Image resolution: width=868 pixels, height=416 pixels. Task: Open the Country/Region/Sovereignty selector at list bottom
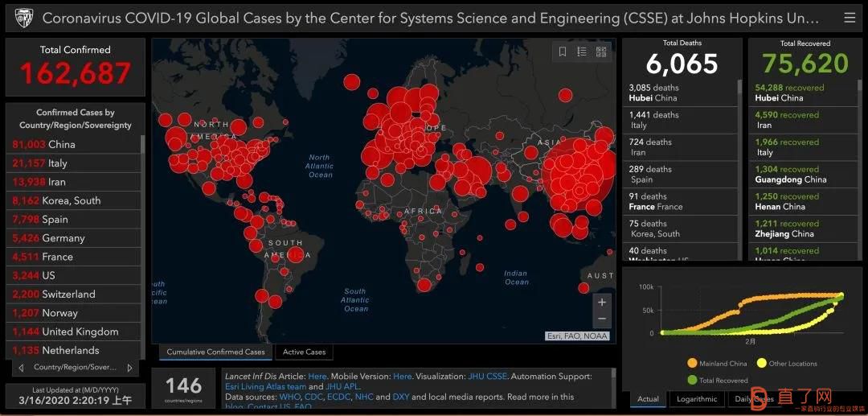pyautogui.click(x=76, y=367)
